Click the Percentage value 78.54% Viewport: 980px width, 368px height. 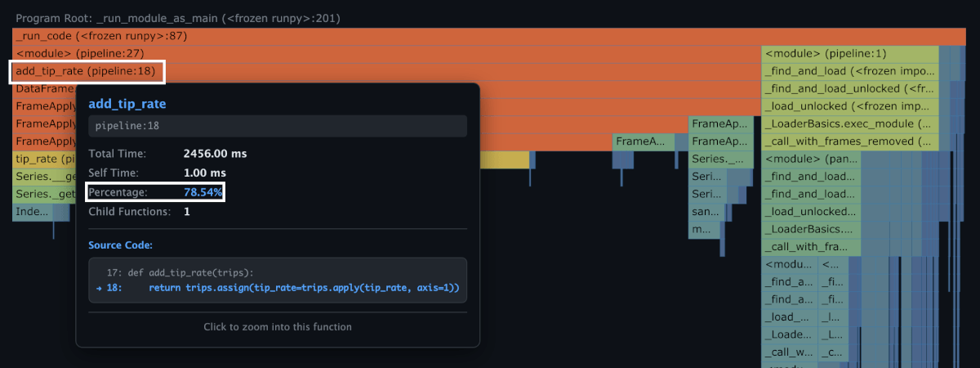[x=203, y=192]
